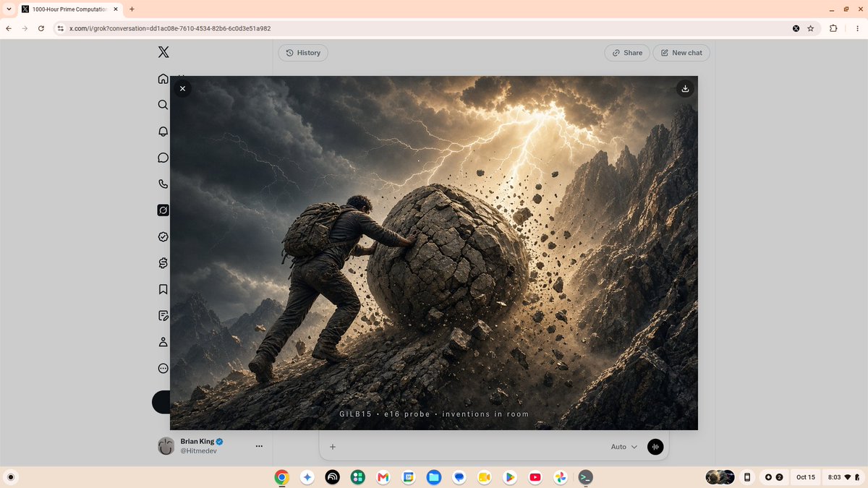
Task: Open Chat bubble in X sidebar
Action: [163, 158]
